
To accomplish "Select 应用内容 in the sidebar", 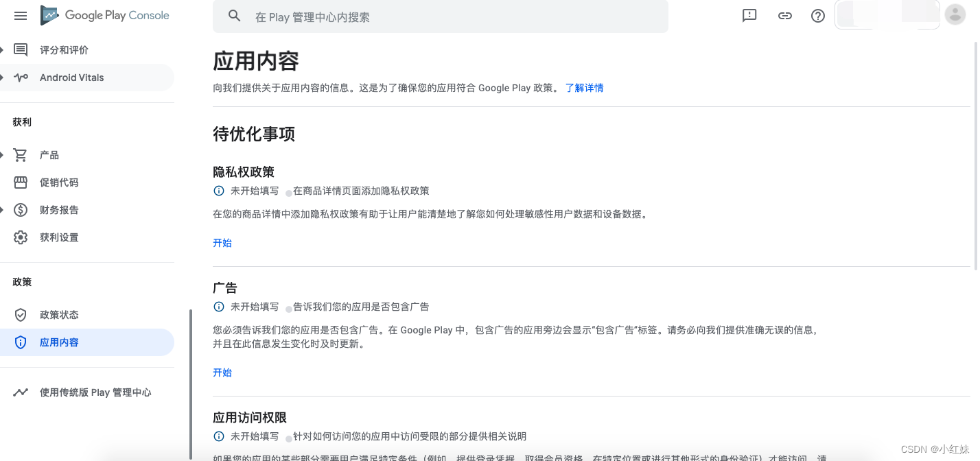I will (58, 342).
